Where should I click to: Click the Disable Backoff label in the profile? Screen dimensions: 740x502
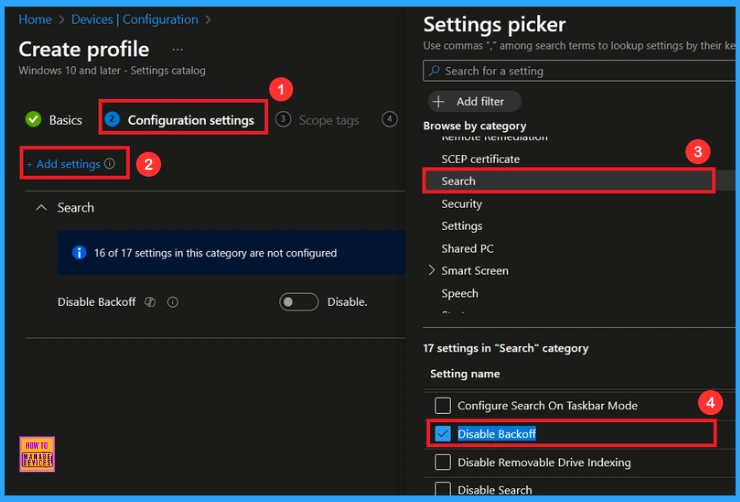point(97,302)
